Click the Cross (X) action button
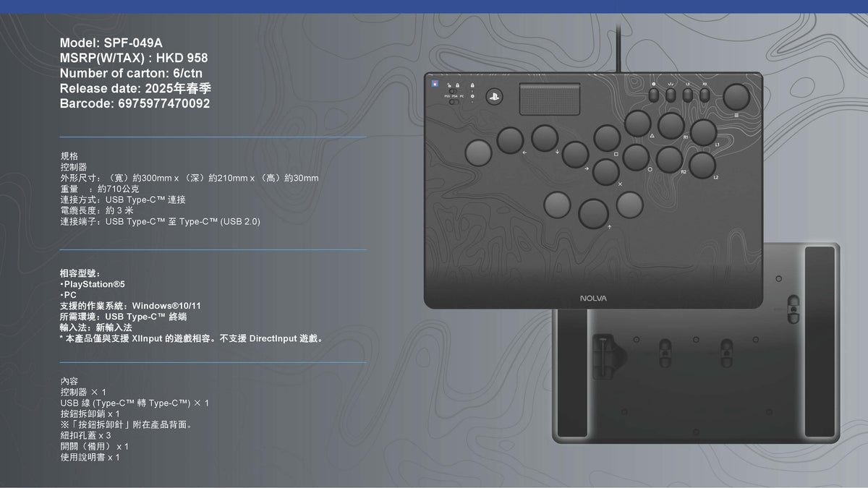Viewport: 868px width, 488px height. (606, 172)
